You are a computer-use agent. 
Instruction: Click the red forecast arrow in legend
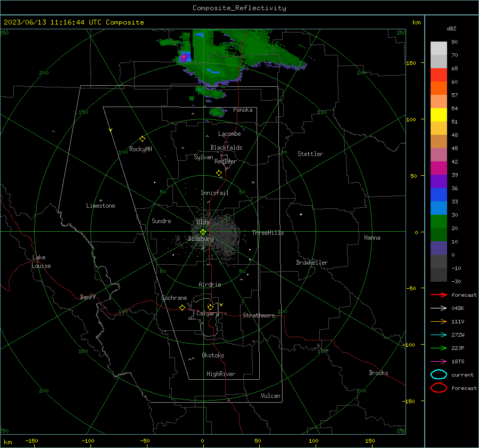tap(439, 295)
